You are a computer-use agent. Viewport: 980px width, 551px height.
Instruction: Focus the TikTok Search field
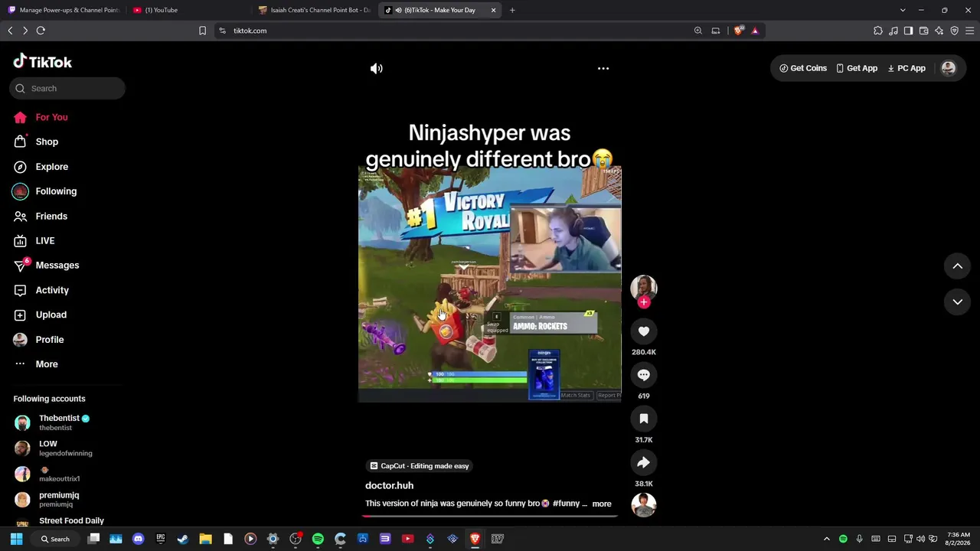(67, 88)
